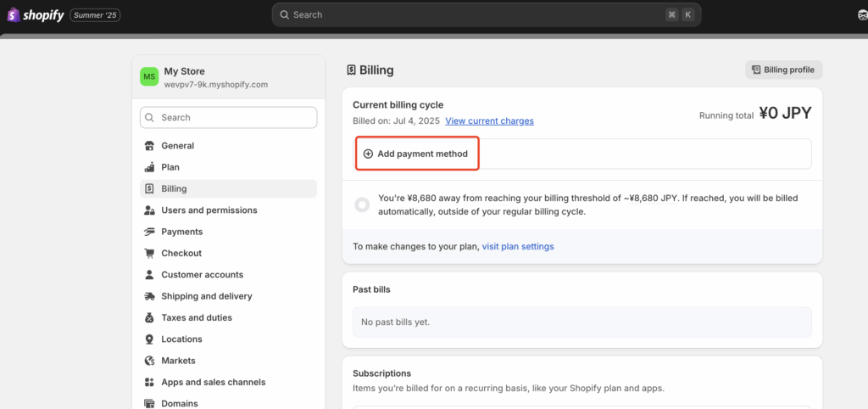The image size is (868, 409).
Task: Click the Plan icon in sidebar
Action: pyautogui.click(x=150, y=167)
